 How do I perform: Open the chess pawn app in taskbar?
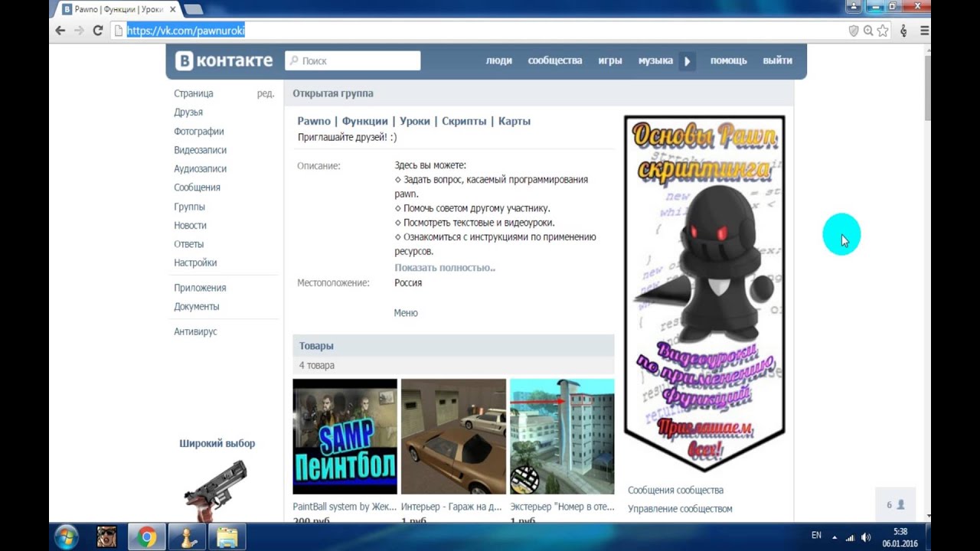click(186, 537)
